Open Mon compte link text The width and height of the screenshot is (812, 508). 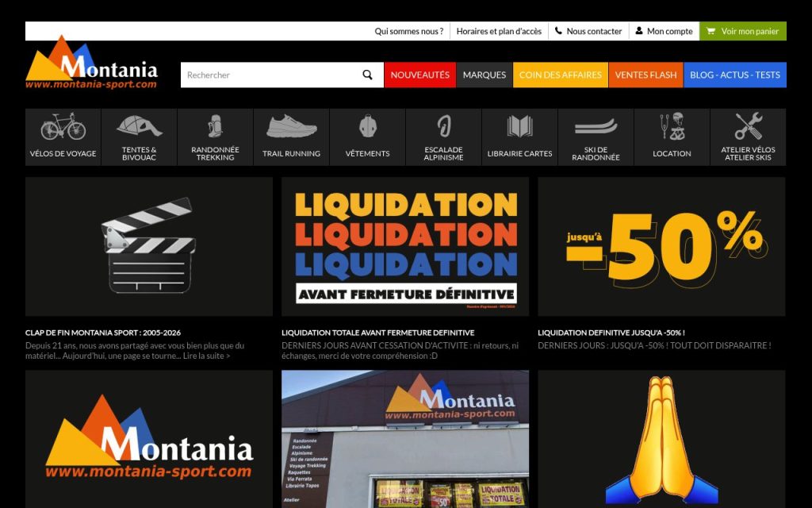[669, 31]
